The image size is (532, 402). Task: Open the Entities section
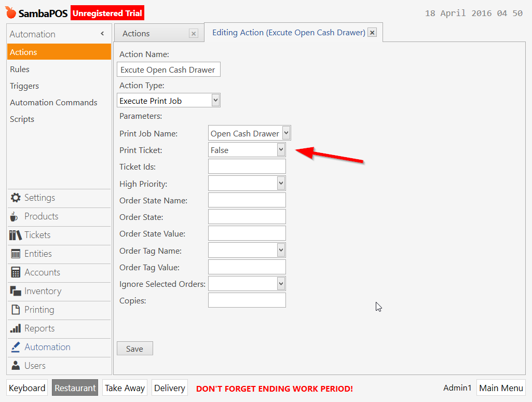[59, 254]
